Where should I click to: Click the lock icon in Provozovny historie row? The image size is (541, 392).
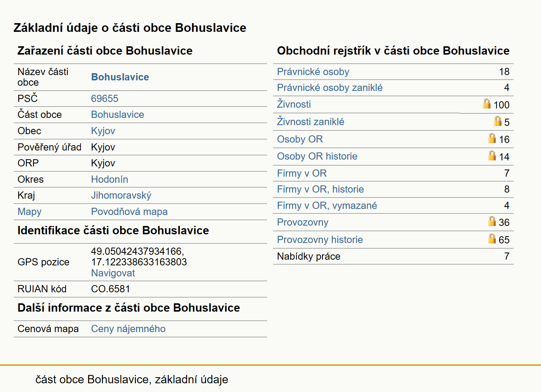(x=492, y=238)
